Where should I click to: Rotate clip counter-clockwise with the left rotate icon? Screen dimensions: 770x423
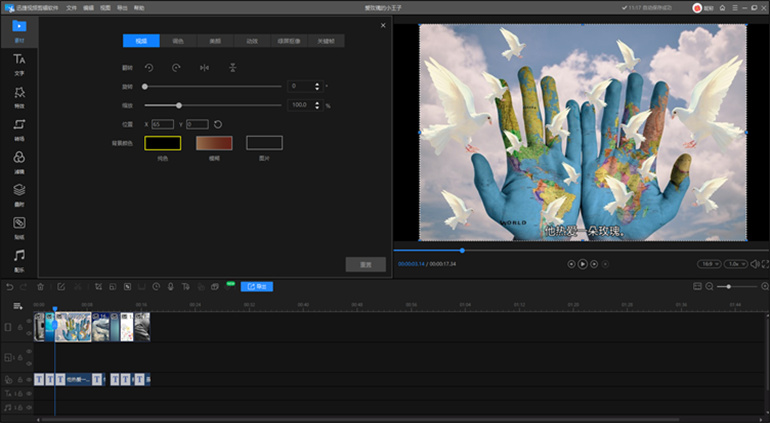(149, 68)
